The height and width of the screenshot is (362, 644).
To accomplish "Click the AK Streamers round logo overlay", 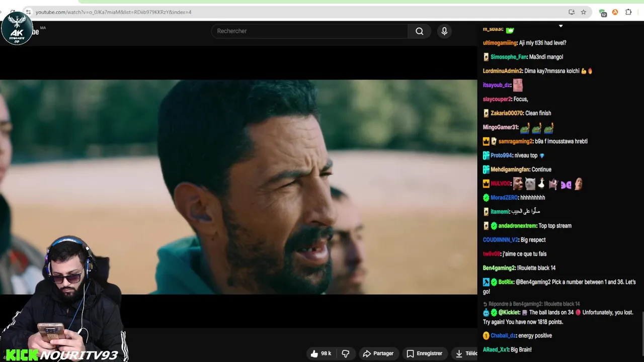I will [17, 29].
